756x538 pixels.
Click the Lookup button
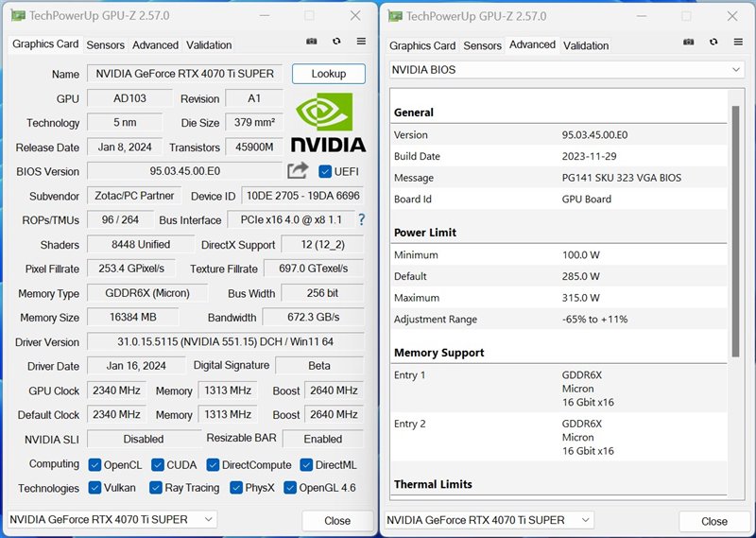click(328, 74)
